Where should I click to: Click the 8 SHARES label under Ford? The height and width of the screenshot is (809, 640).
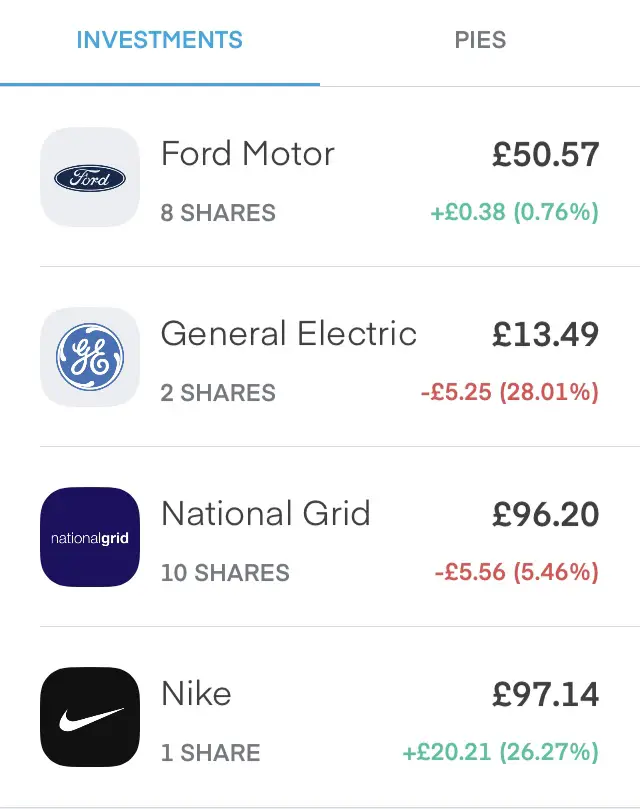[218, 213]
